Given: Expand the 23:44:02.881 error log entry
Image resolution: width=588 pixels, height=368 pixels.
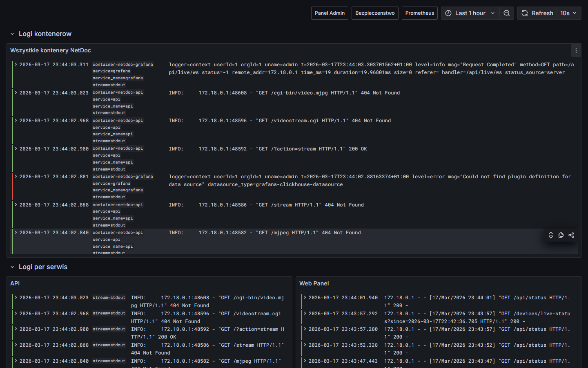Looking at the screenshot, I should pyautogui.click(x=16, y=177).
